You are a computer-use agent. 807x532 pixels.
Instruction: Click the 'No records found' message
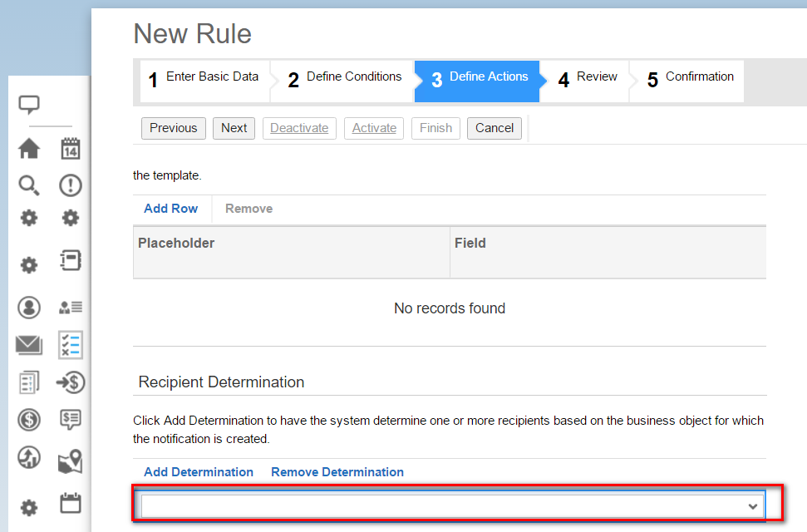(x=450, y=308)
